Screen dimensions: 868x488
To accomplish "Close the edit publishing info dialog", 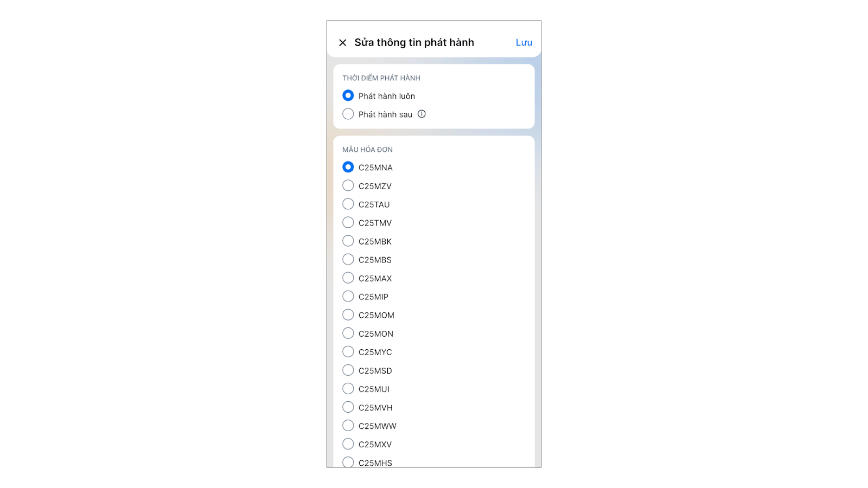I will tap(342, 42).
